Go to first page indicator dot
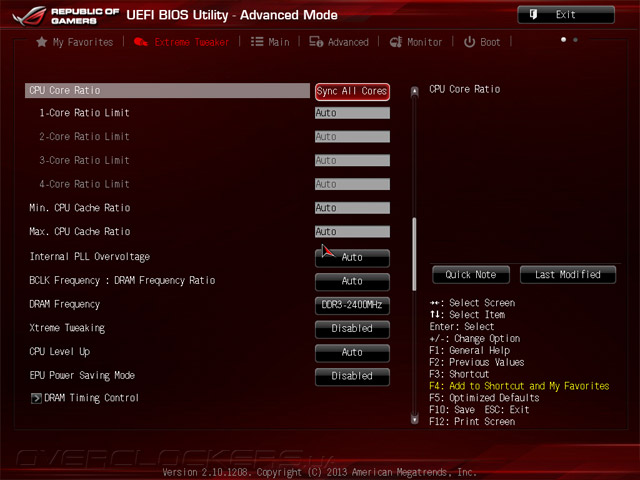 tap(564, 40)
